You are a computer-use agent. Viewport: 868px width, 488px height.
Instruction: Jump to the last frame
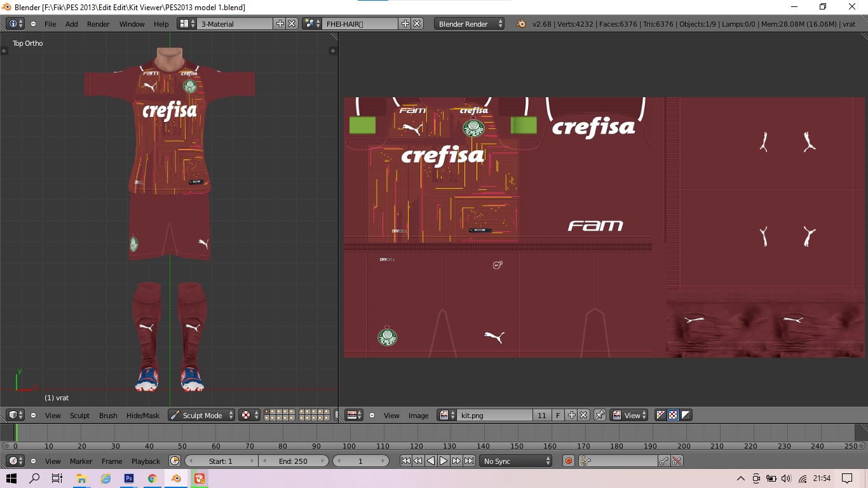pyautogui.click(x=469, y=461)
